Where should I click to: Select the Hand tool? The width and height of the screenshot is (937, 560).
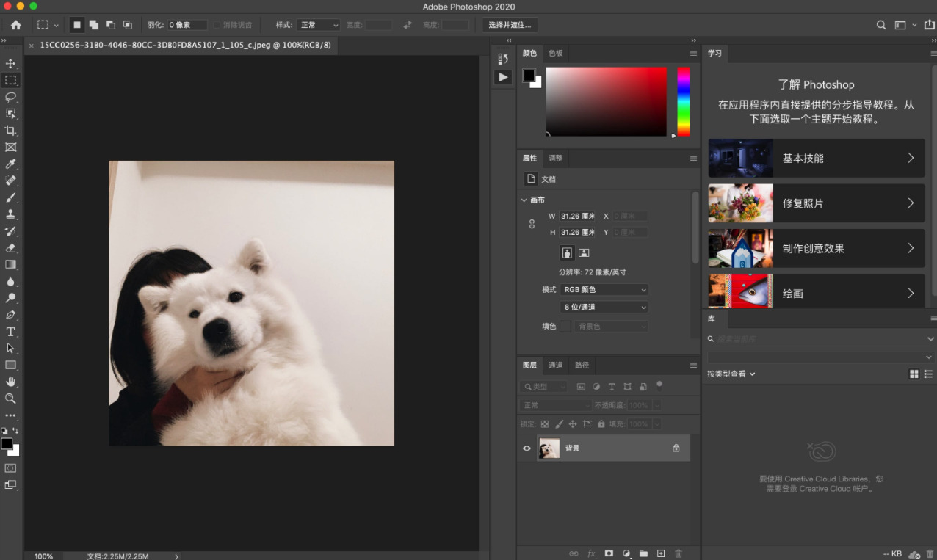click(x=11, y=382)
